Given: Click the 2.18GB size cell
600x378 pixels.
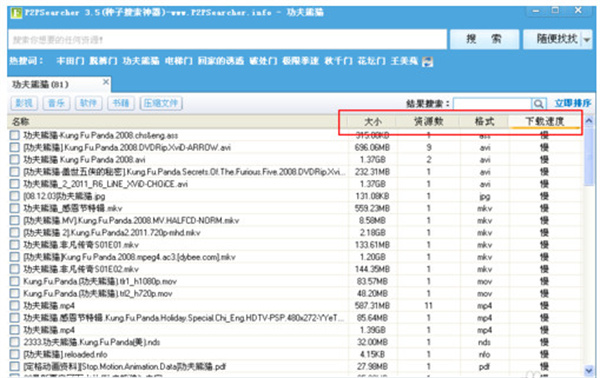Looking at the screenshot, I should pos(372,233).
